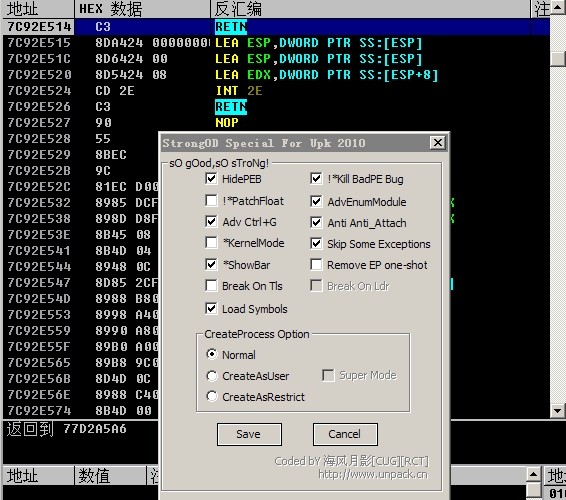
Task: Click the 地址 column header in disassembly
Action: pos(38,9)
